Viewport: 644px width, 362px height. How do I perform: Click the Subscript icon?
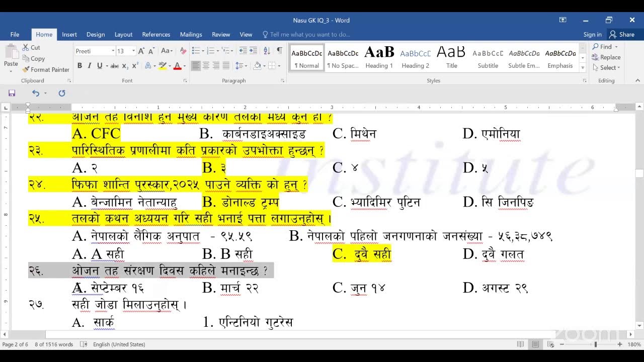coord(125,66)
